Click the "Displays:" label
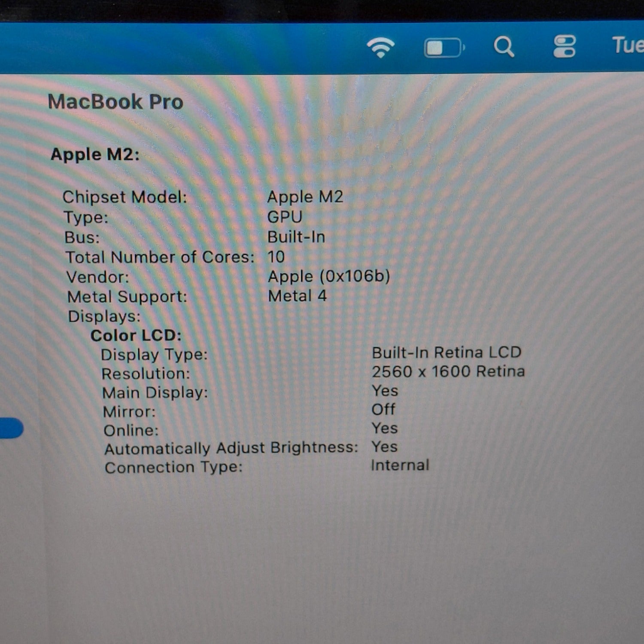Screen dimensions: 644x644 pos(104,316)
